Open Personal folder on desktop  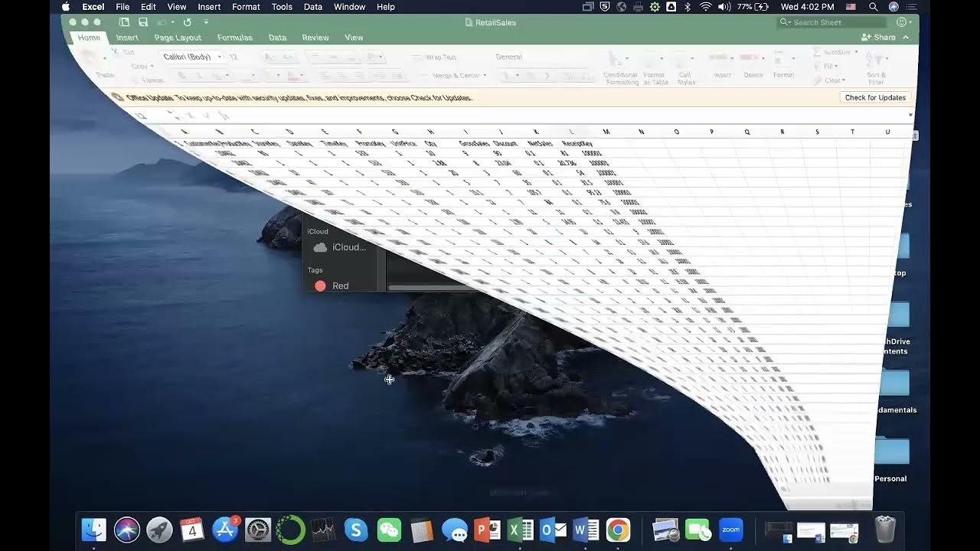pos(891,458)
